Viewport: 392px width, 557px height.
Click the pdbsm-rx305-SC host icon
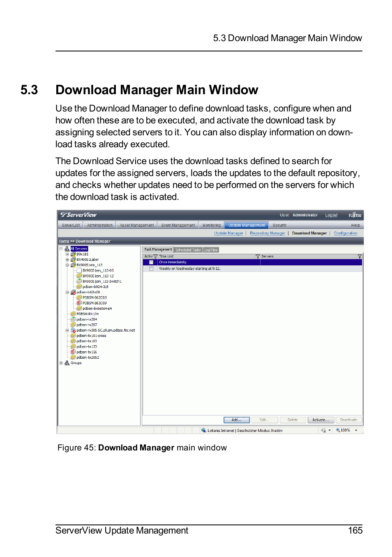tap(73, 330)
